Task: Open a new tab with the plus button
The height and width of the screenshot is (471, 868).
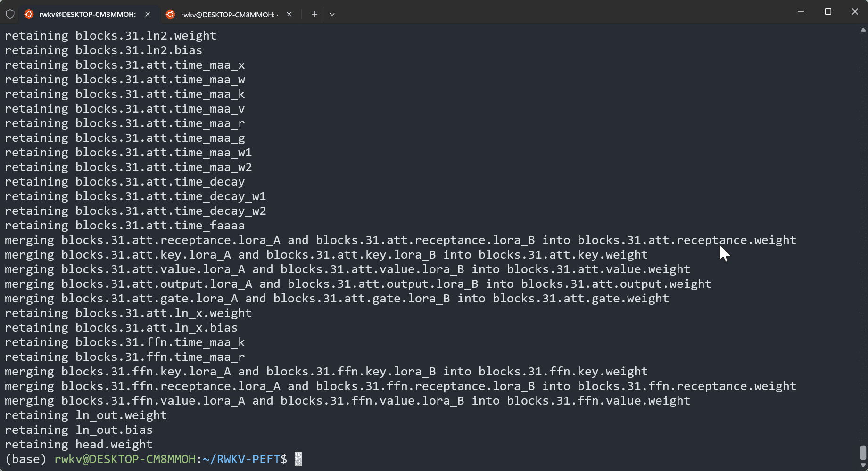Action: (x=314, y=14)
